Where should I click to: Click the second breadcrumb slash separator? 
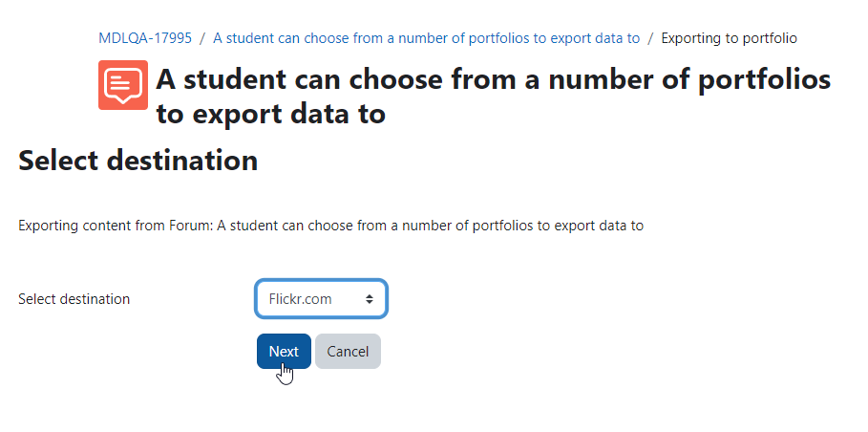point(651,38)
